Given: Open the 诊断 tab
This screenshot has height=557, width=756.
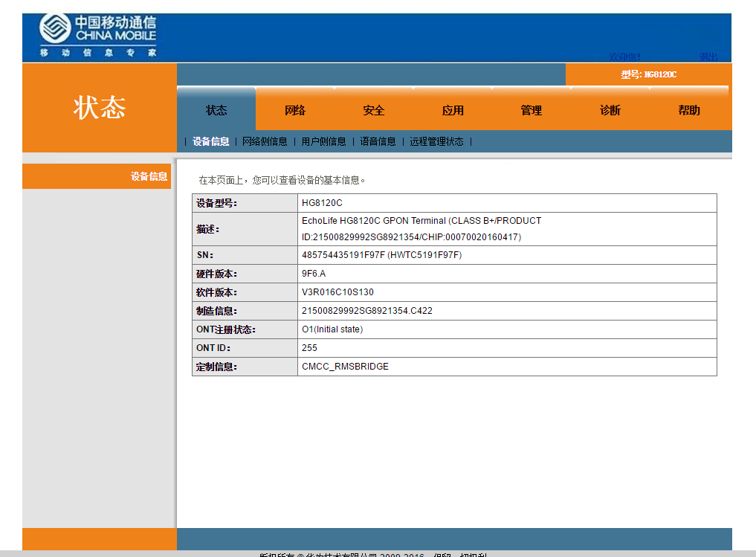Looking at the screenshot, I should click(x=610, y=110).
